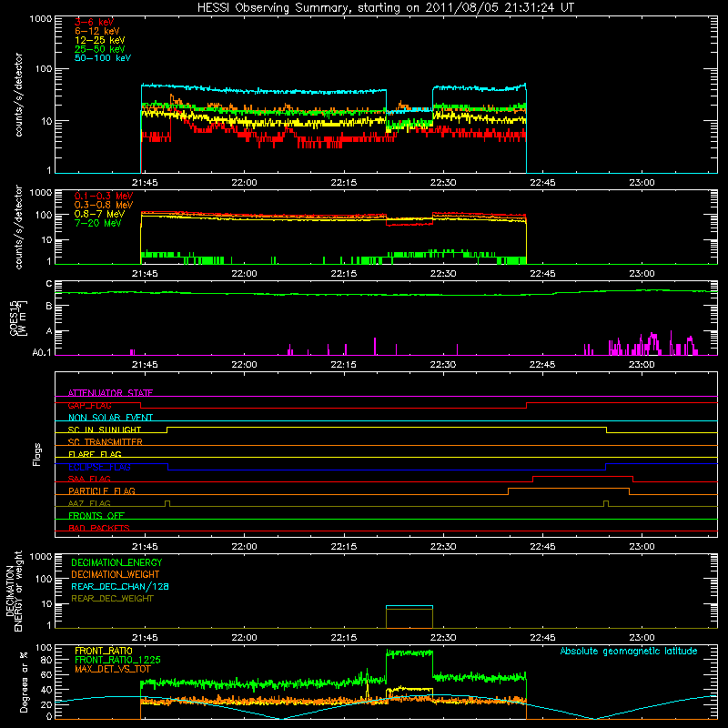Click the A0.1 level label on GOES axis
This screenshot has height=728, width=728.
point(42,353)
